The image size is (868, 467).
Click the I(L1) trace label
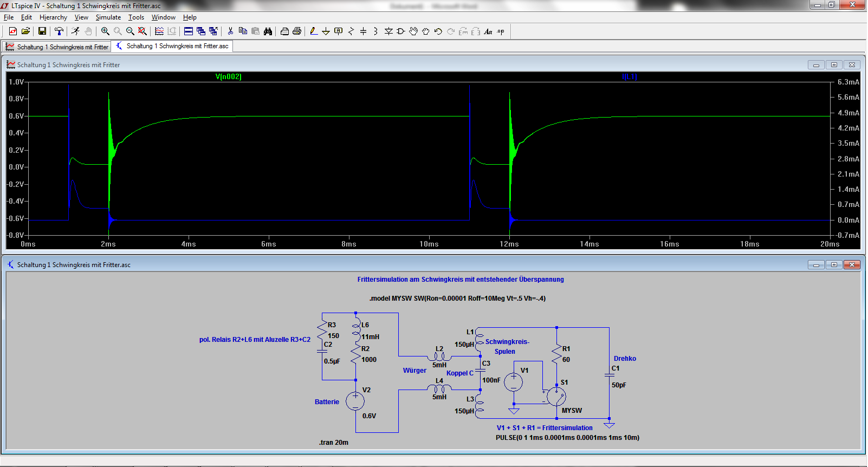(x=630, y=77)
